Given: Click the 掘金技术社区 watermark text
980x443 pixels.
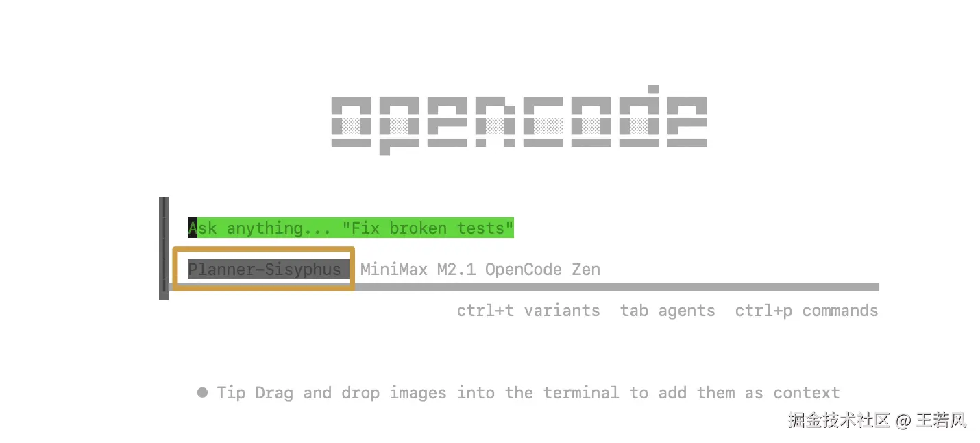Looking at the screenshot, I should 839,420.
